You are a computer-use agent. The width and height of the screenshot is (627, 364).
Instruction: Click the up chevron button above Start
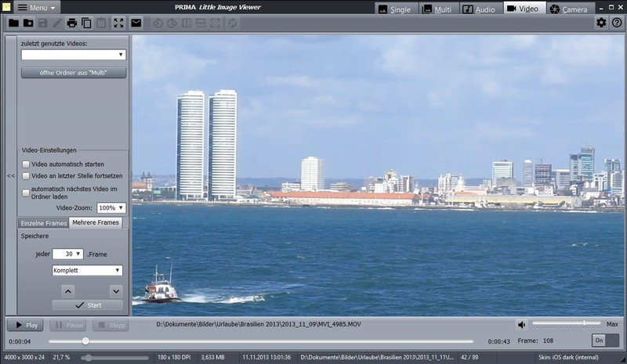point(68,291)
